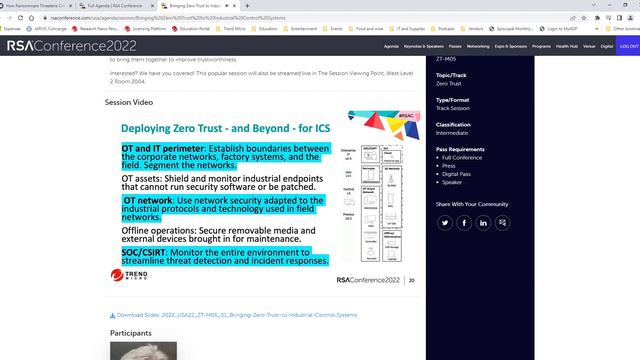The width and height of the screenshot is (640, 360).
Task: Go to the browser home page icon
Action: point(31,18)
